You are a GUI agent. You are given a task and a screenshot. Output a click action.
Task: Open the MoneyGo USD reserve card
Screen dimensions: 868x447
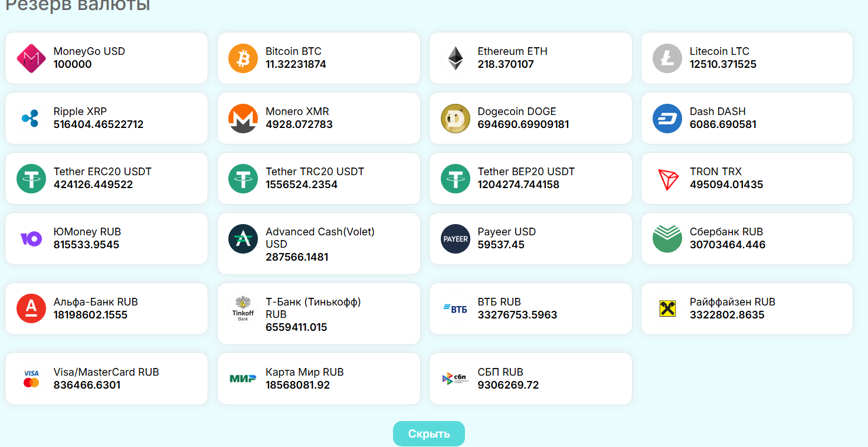pyautogui.click(x=106, y=58)
